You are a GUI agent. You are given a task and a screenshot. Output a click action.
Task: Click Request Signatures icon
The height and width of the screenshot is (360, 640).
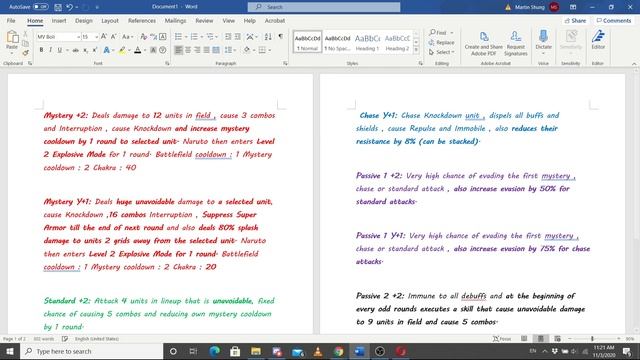coord(516,43)
